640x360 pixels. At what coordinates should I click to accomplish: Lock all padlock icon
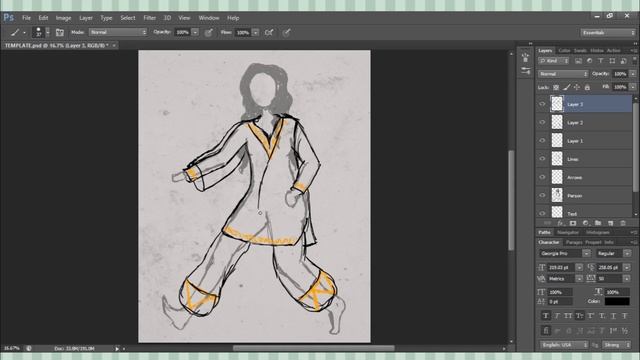[x=587, y=87]
